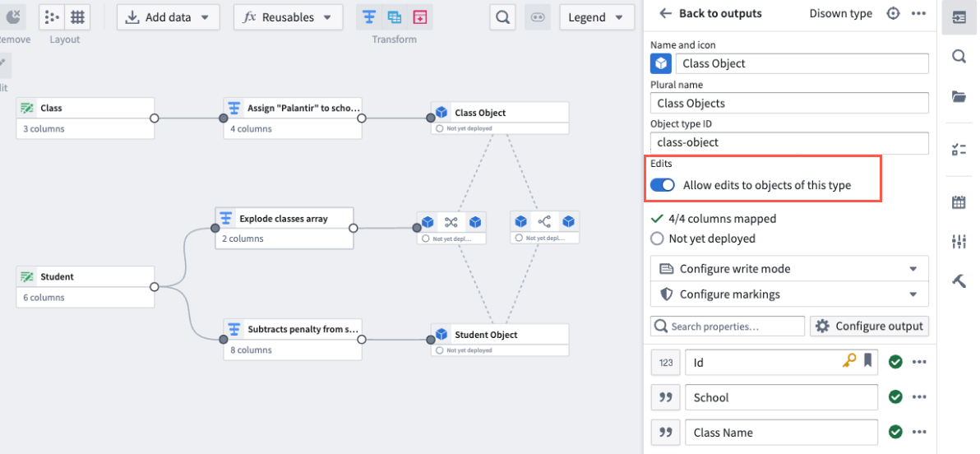Click the pink Transform icon in the toolbar

(x=420, y=17)
